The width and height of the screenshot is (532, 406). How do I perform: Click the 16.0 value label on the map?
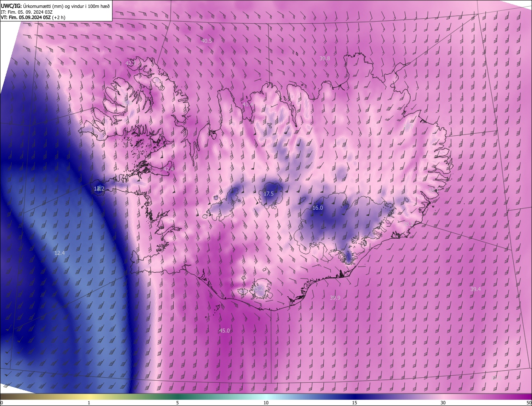click(318, 208)
